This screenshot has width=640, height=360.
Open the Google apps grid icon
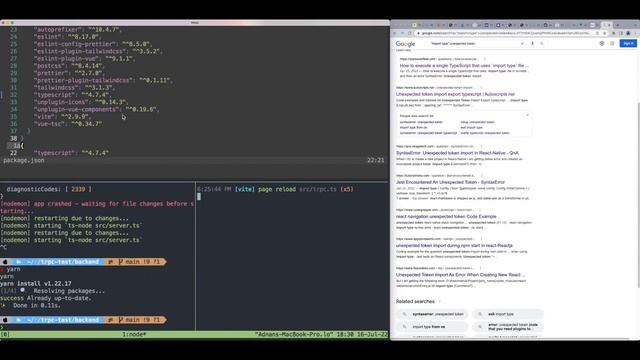(612, 43)
